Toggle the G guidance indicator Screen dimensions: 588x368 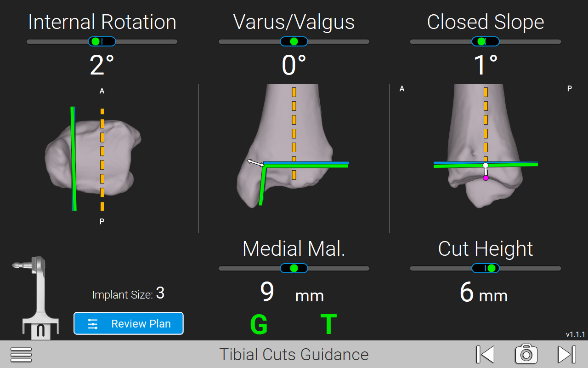tap(259, 324)
